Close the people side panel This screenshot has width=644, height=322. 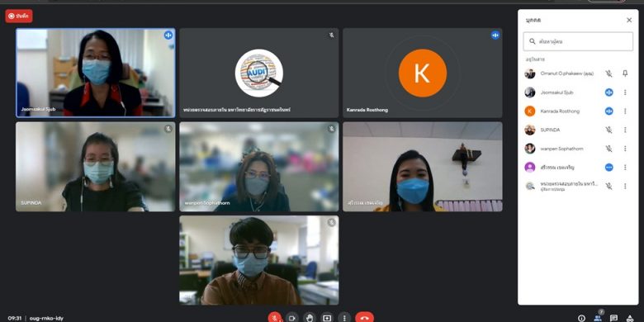tap(629, 20)
